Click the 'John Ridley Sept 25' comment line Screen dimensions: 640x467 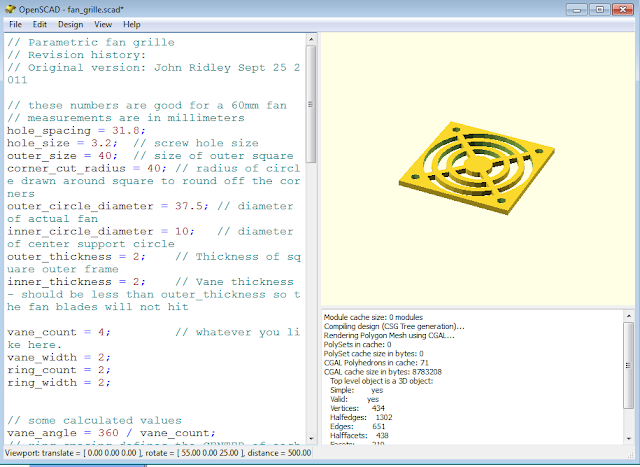point(153,68)
